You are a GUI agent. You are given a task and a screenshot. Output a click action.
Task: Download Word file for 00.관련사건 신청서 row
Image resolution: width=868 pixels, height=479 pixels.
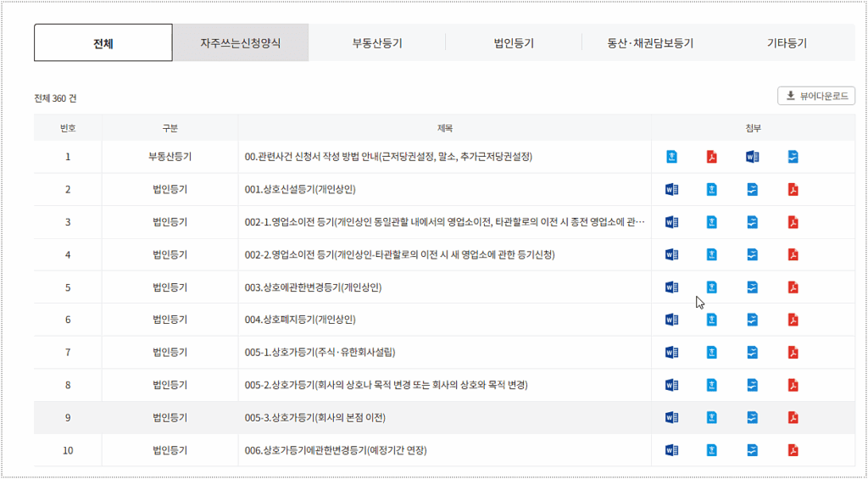[753, 158]
